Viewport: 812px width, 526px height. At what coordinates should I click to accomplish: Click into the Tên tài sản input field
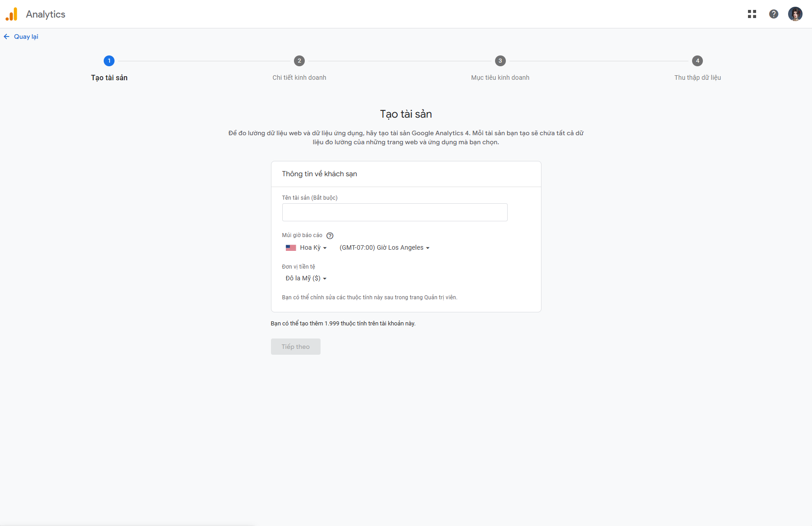tap(395, 212)
